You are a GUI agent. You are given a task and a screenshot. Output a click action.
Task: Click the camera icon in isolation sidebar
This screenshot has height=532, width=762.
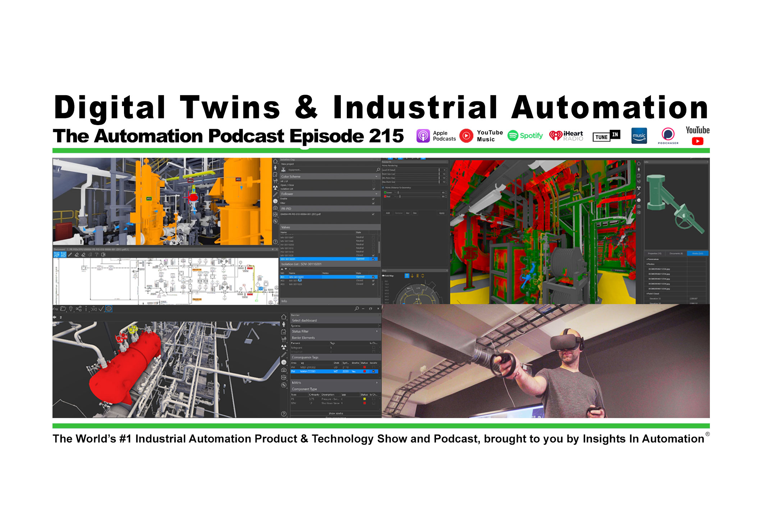tap(275, 208)
